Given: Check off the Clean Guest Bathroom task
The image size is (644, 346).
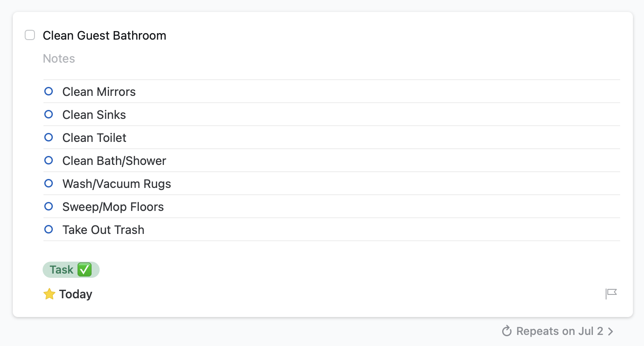Looking at the screenshot, I should [30, 35].
